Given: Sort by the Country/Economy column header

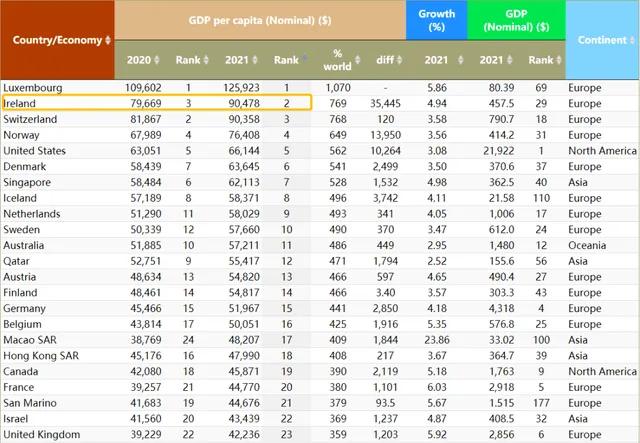Looking at the screenshot, I should click(x=56, y=40).
